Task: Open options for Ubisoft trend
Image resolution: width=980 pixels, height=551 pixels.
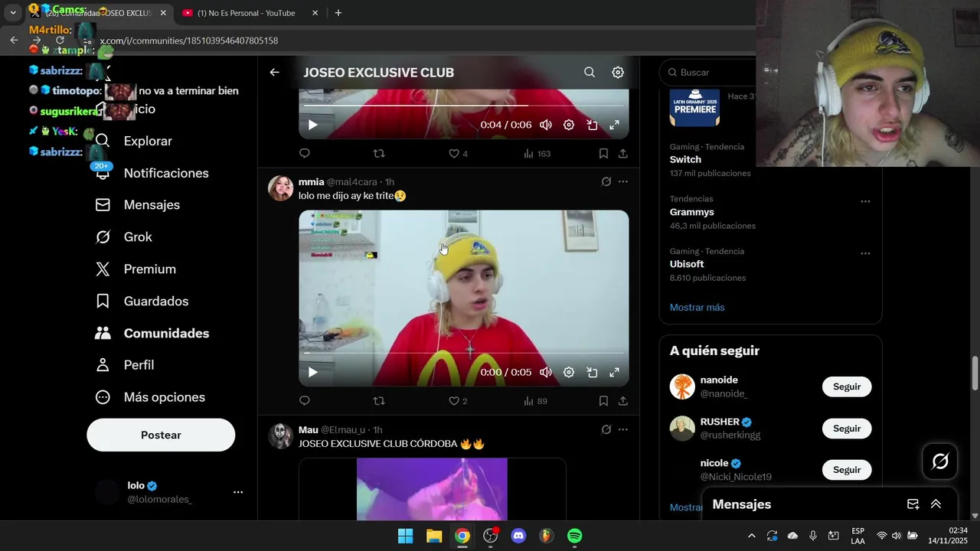Action: [865, 253]
